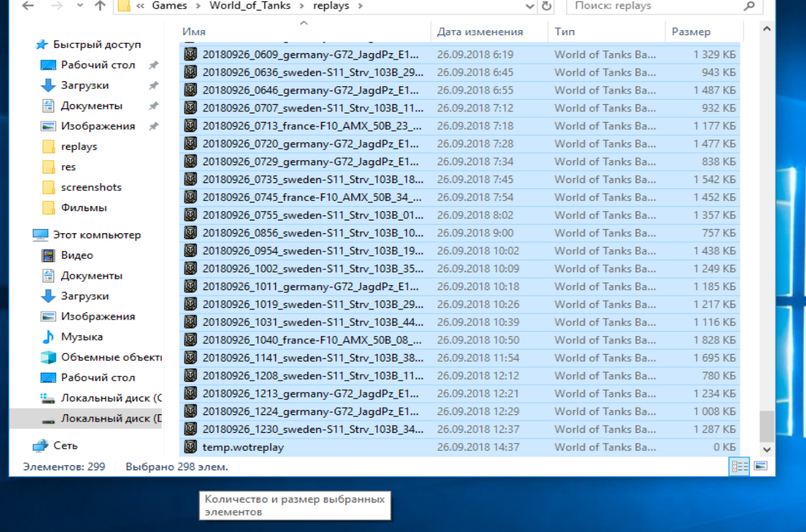The height and width of the screenshot is (532, 806).
Task: Select Этот компьютер in the sidebar
Action: point(97,235)
